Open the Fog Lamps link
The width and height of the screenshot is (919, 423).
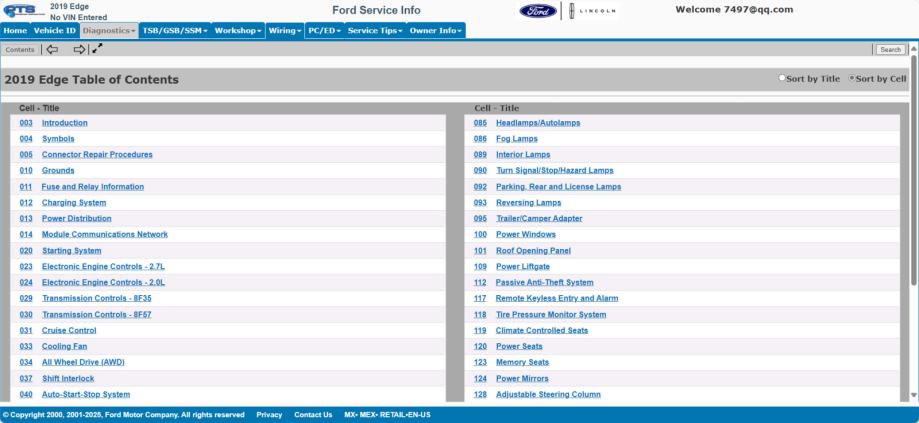(517, 139)
